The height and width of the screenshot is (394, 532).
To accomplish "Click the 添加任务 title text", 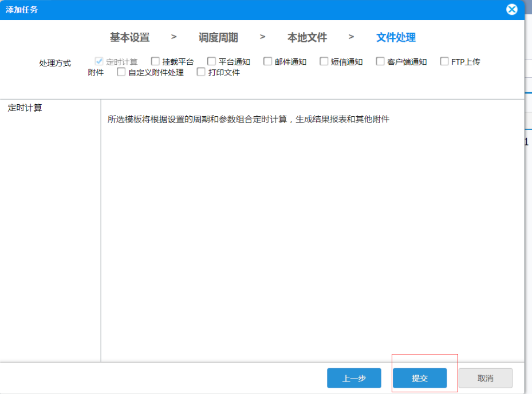I will click(x=21, y=10).
